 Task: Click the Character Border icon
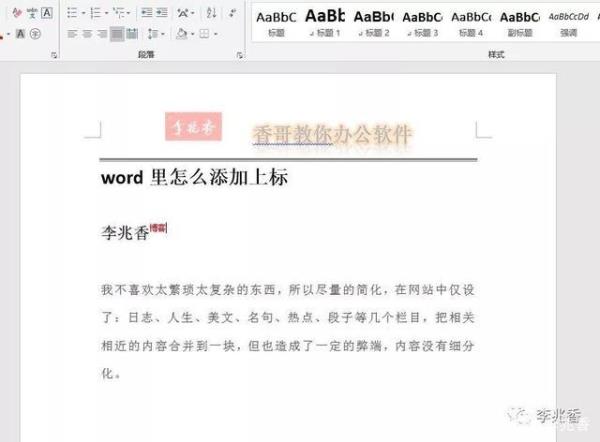click(47, 13)
